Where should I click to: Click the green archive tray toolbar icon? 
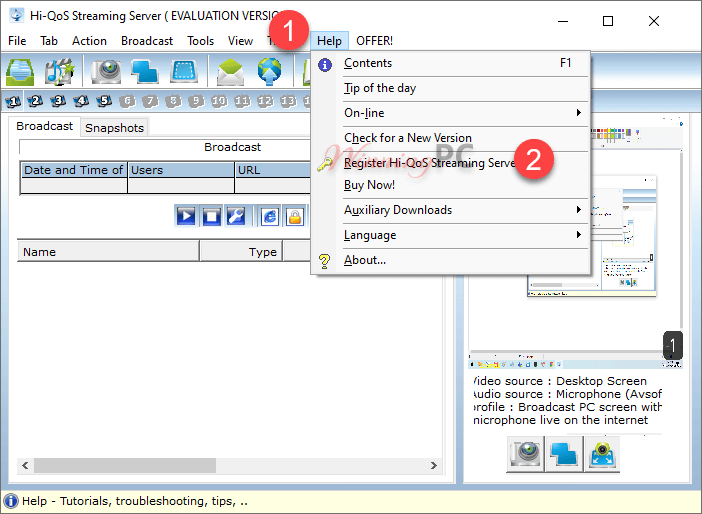pyautogui.click(x=20, y=71)
